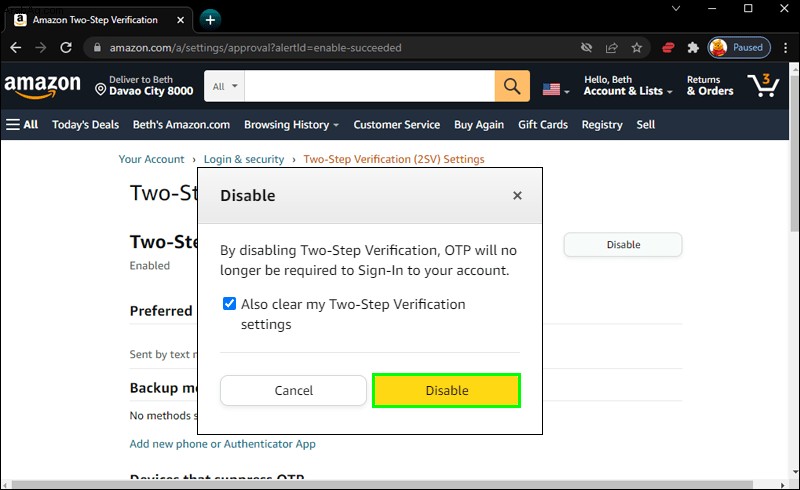Open Gift Cards
Viewport: 800px width, 490px height.
click(x=543, y=125)
